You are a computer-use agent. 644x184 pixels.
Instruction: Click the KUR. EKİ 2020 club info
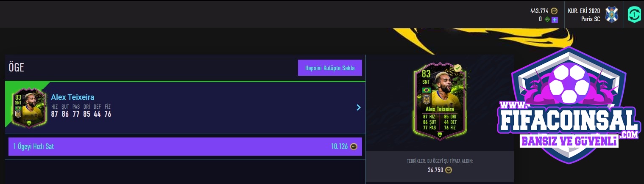coord(585,14)
